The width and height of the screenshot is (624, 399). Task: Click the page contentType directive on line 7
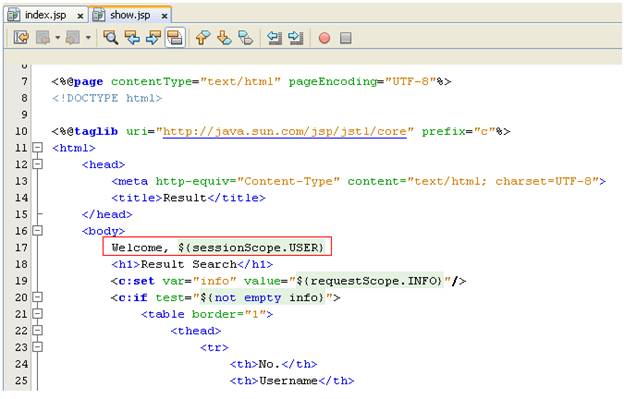click(x=251, y=82)
